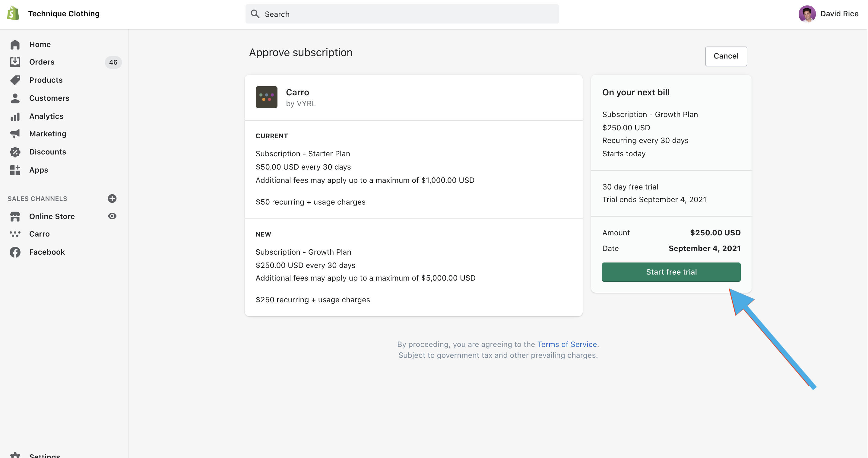Image resolution: width=868 pixels, height=458 pixels.
Task: Open Orders via its inbox icon
Action: (15, 62)
